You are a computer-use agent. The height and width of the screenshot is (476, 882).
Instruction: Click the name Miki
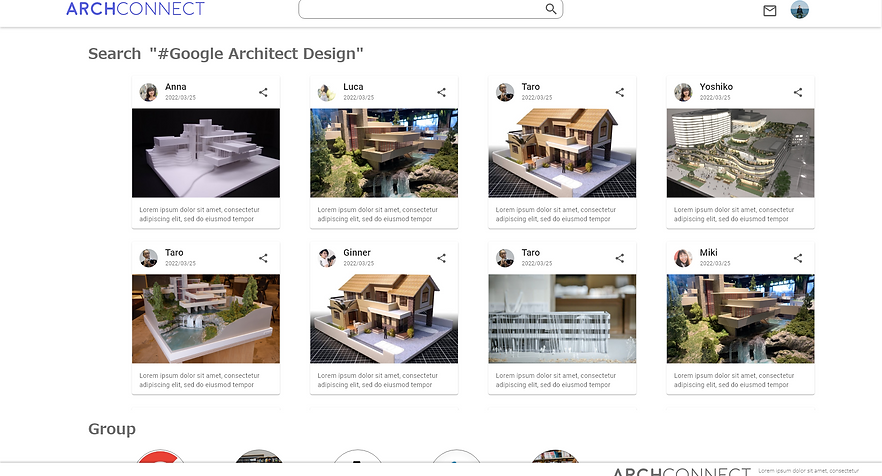pos(708,253)
